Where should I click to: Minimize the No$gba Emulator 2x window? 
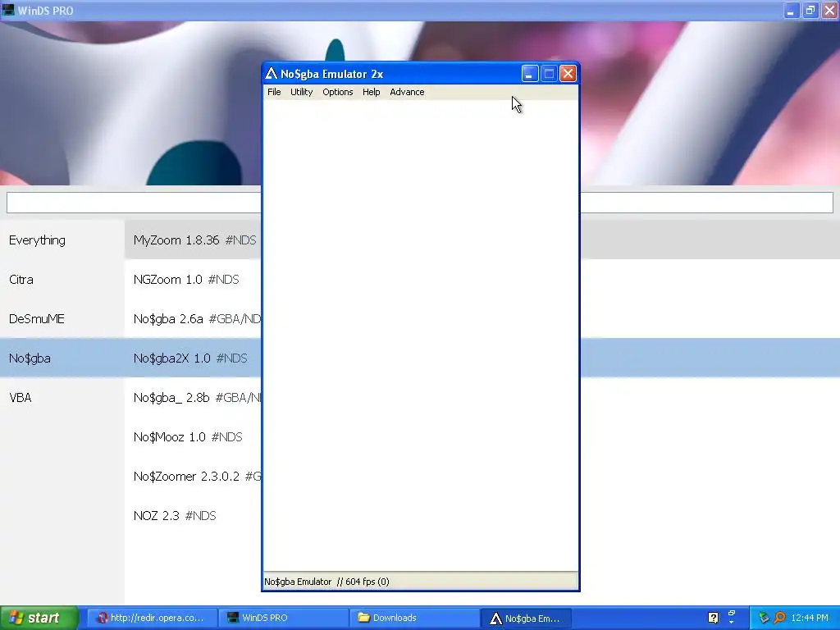click(x=529, y=73)
